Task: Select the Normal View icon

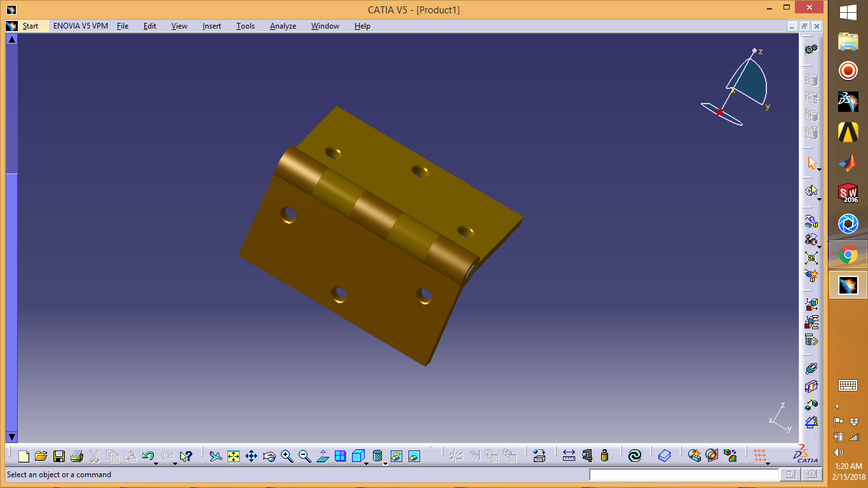Action: tap(323, 456)
